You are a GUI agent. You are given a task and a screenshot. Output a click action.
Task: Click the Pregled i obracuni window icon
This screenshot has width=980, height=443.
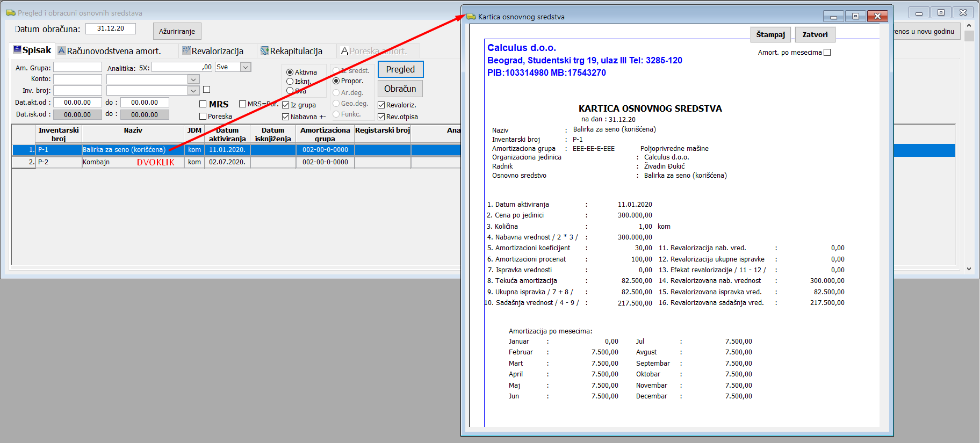coord(11,12)
